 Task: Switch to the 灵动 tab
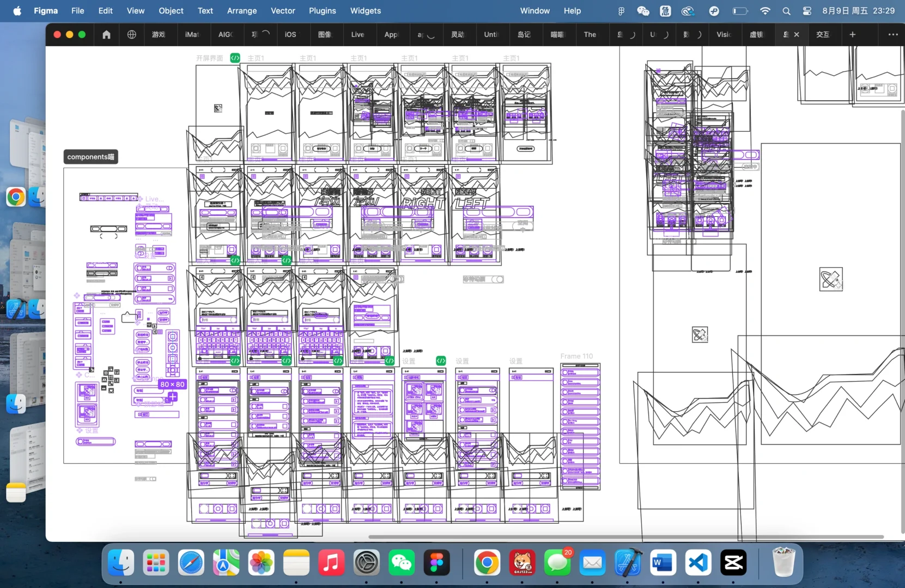[458, 34]
